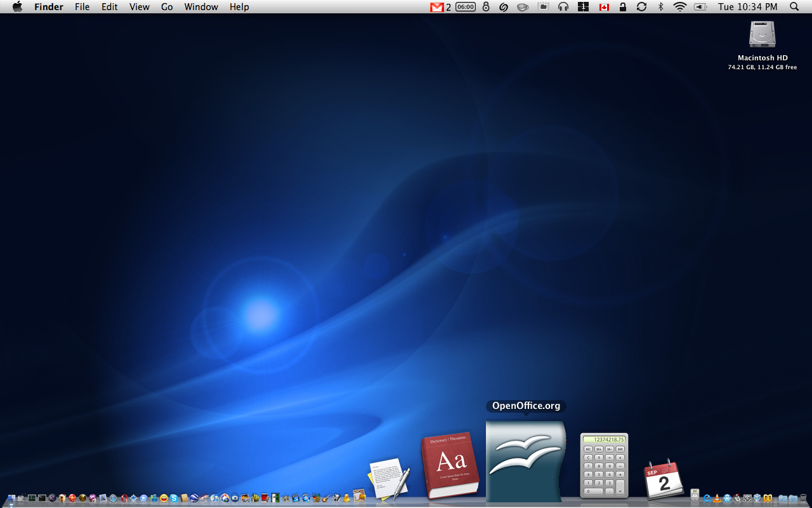This screenshot has height=508, width=812.
Task: Launch Opera browser from the dock
Action: click(x=124, y=498)
